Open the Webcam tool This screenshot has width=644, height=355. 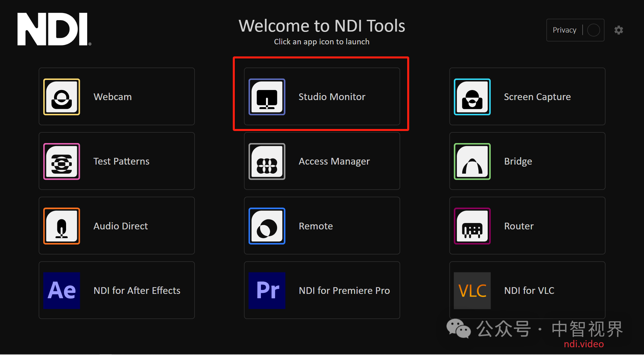click(116, 96)
